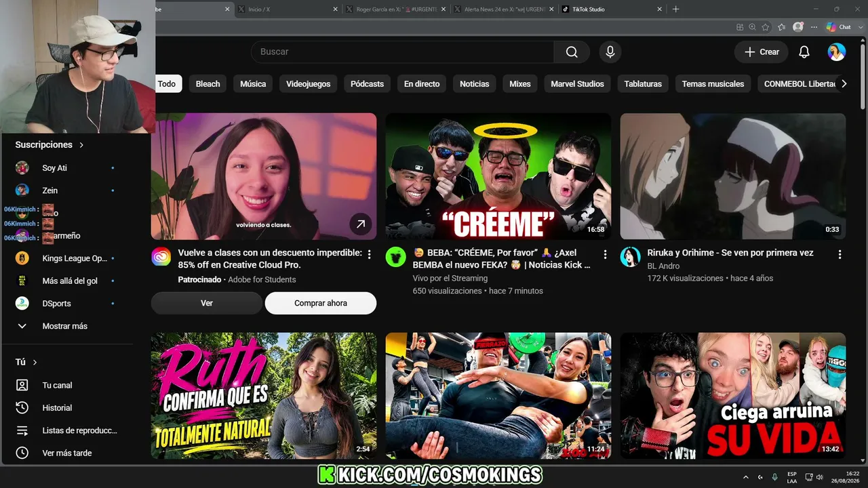Open the Adobe for Students advertiser link
Image resolution: width=868 pixels, height=488 pixels.
click(262, 279)
